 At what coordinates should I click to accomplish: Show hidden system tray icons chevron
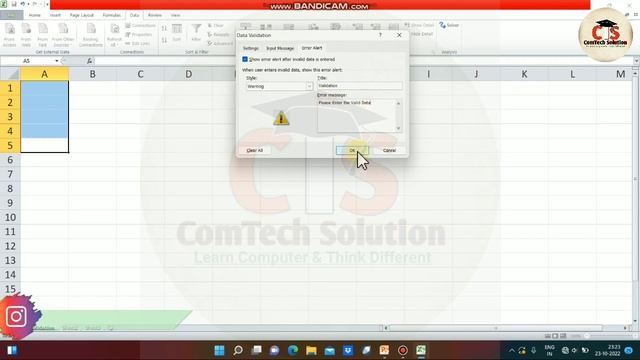coord(511,350)
